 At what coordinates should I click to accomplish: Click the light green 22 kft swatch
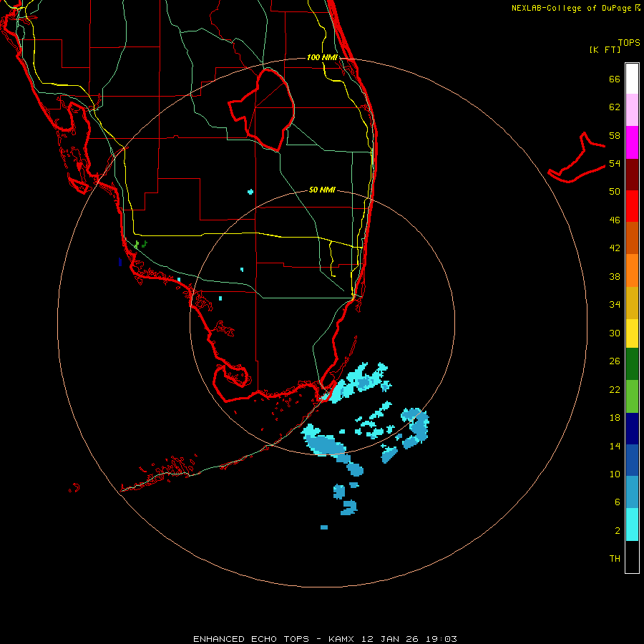point(632,396)
